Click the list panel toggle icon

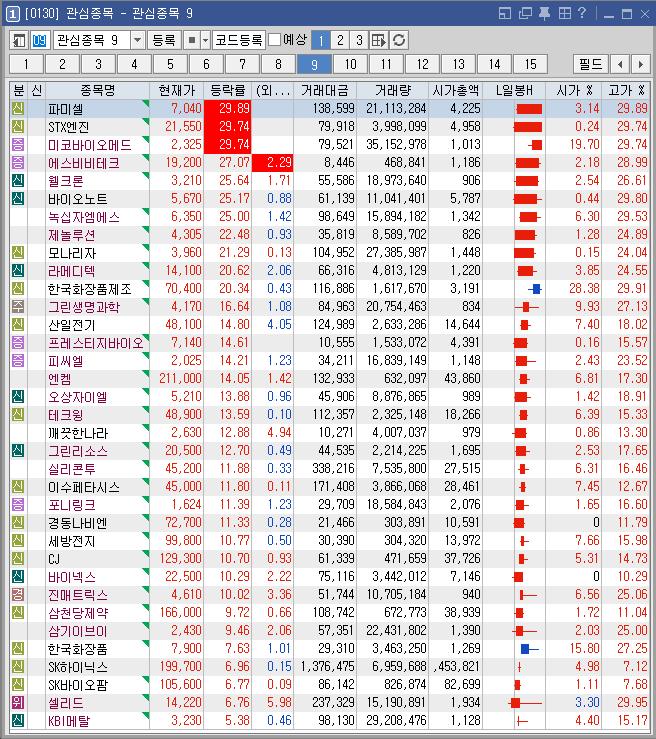click(18, 40)
